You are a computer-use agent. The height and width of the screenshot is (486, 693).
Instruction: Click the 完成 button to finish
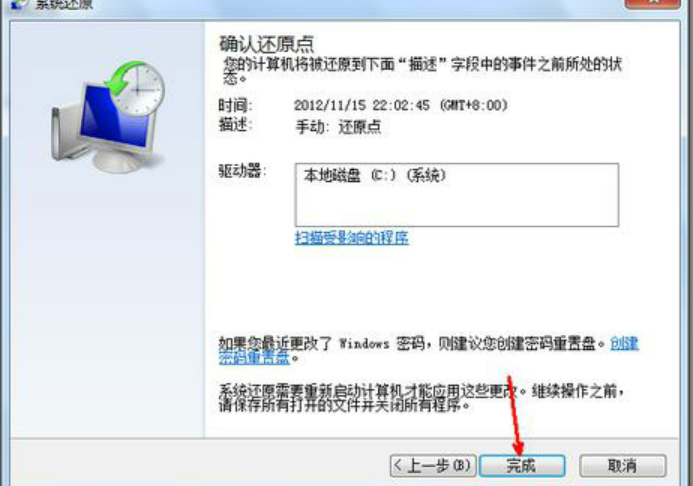coord(522,466)
